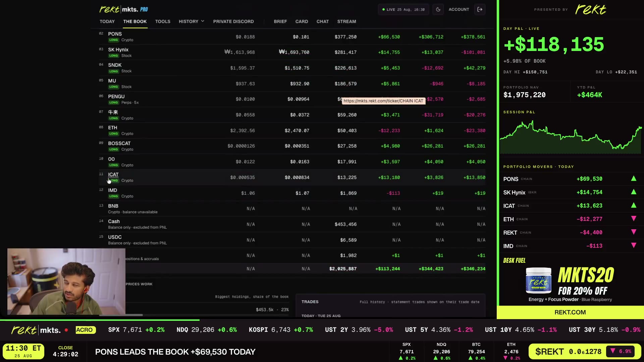This screenshot has width=644, height=362.
Task: Open the IMD ticker
Action: pos(112,190)
